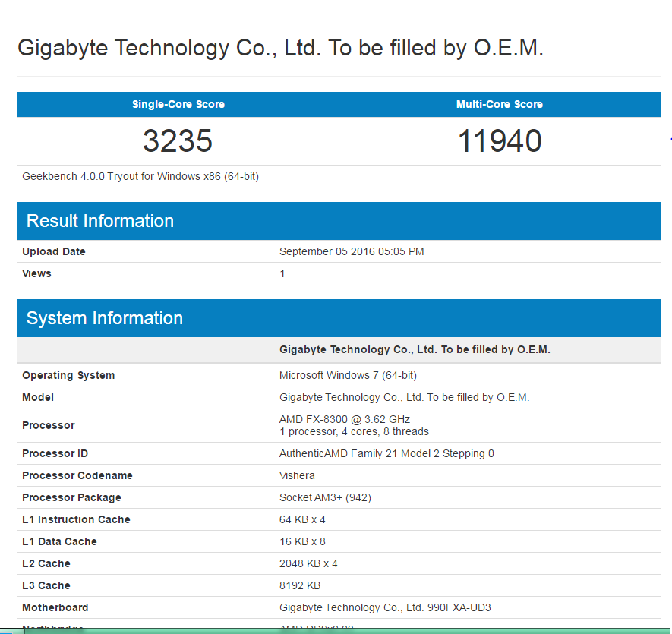
Task: Click the Result Information section header
Action: tap(339, 221)
